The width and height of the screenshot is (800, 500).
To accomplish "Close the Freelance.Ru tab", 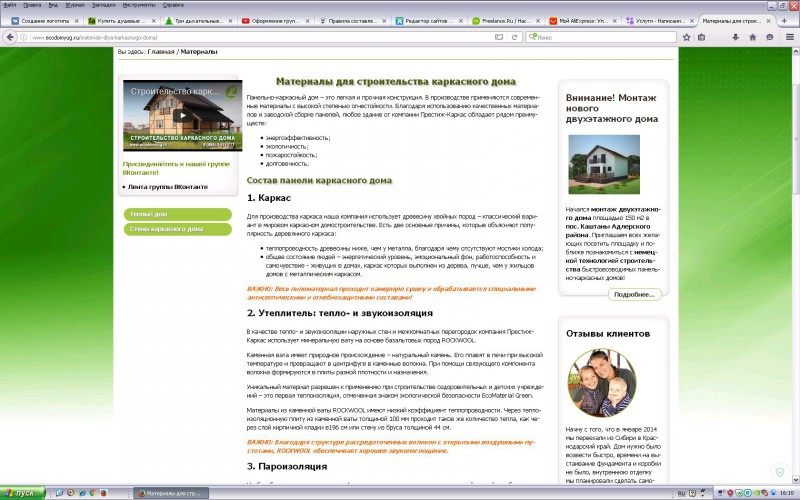I will [x=538, y=21].
